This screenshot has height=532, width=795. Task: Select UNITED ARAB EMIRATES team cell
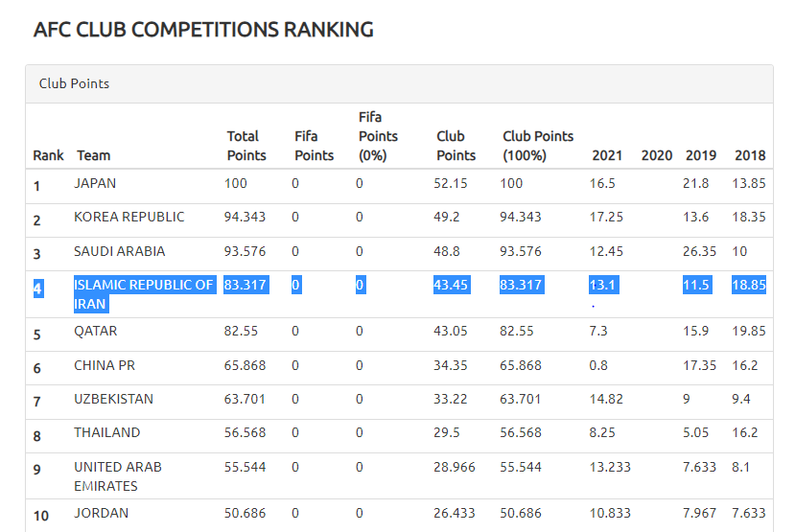(118, 475)
